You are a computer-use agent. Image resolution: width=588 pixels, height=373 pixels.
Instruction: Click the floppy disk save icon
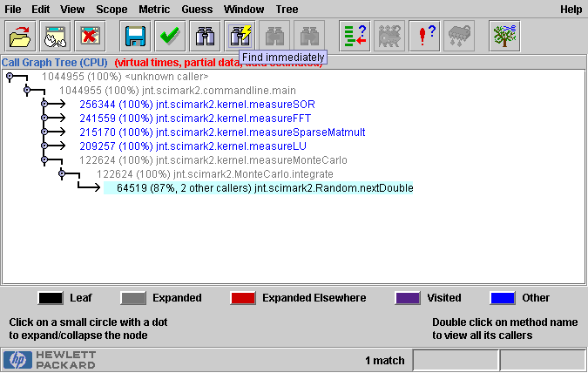point(135,36)
